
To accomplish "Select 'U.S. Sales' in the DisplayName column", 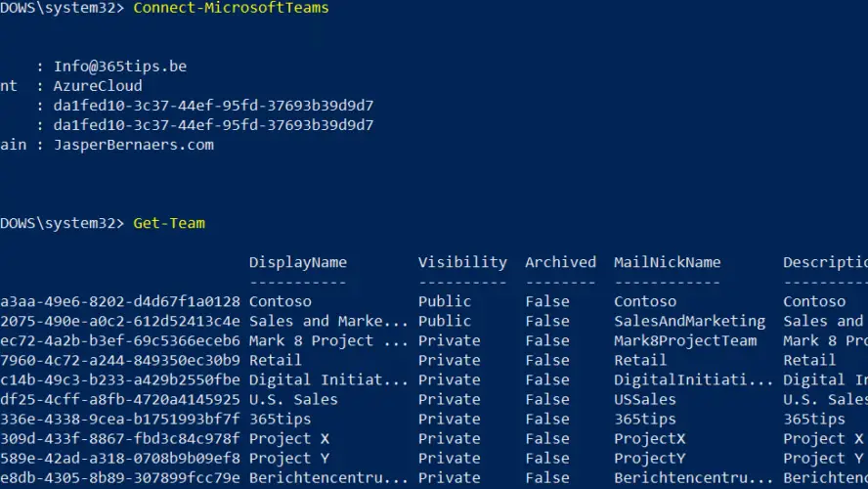I will (x=293, y=399).
